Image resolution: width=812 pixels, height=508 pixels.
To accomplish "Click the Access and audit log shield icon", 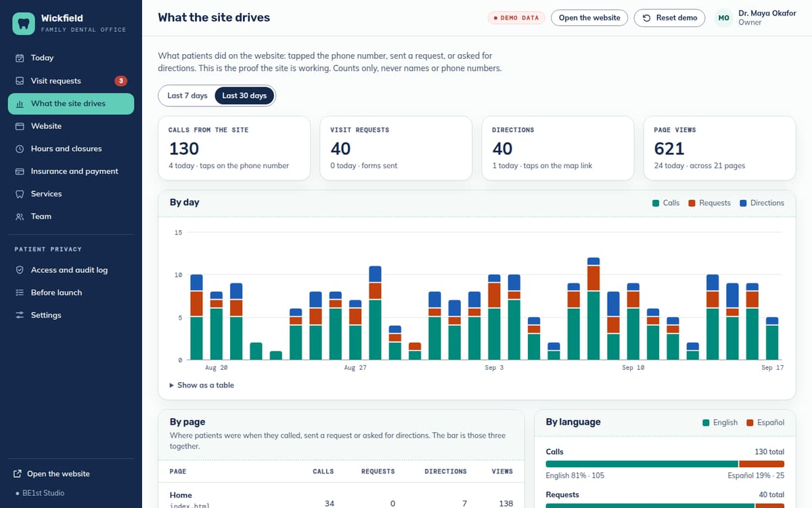I will tap(20, 270).
